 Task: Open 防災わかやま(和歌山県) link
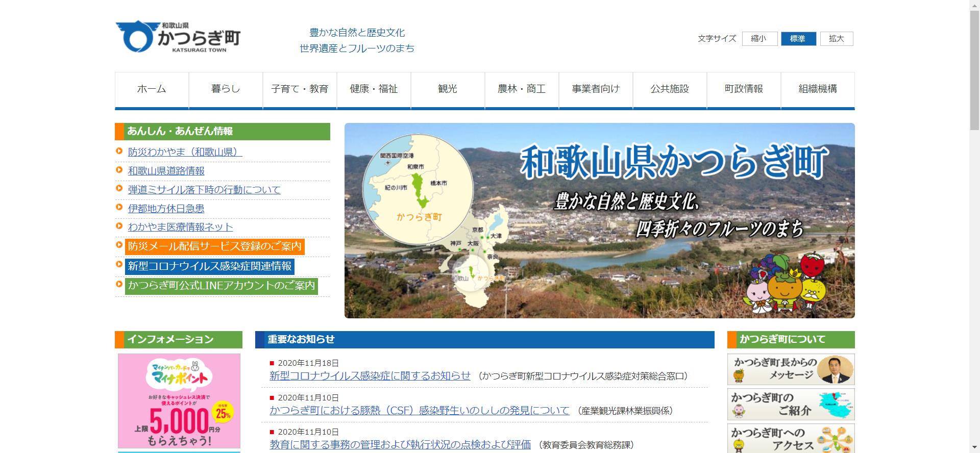(185, 152)
